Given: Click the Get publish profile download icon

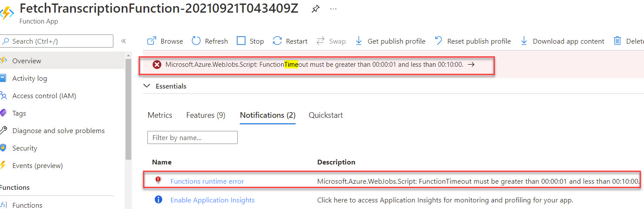Looking at the screenshot, I should pyautogui.click(x=359, y=41).
